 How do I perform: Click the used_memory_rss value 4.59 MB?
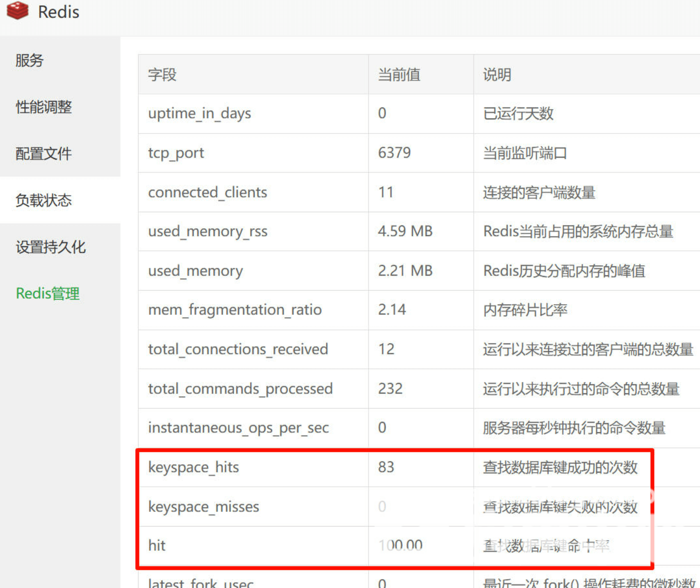[405, 231]
